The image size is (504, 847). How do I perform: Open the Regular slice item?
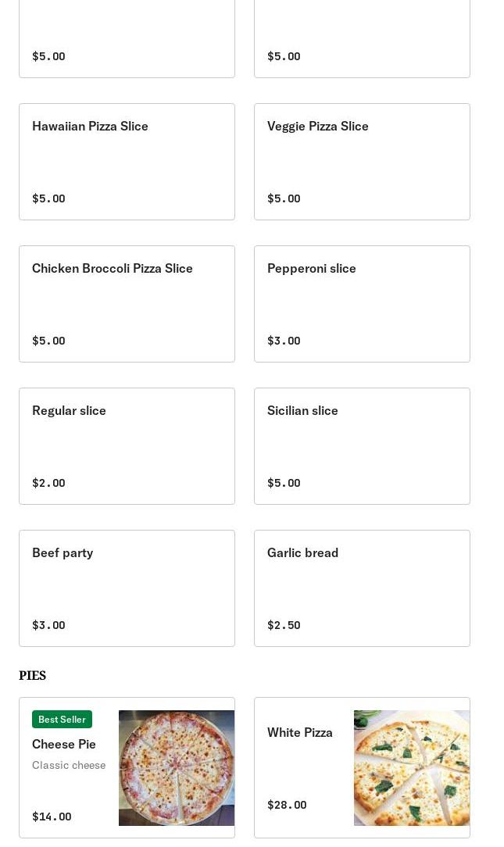click(x=127, y=445)
